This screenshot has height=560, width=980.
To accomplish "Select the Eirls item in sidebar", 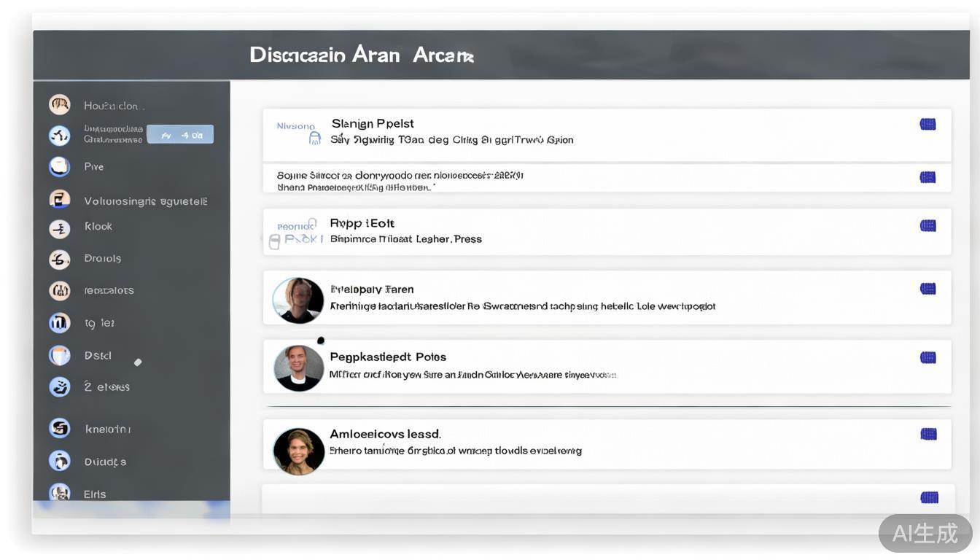I will click(x=95, y=494).
